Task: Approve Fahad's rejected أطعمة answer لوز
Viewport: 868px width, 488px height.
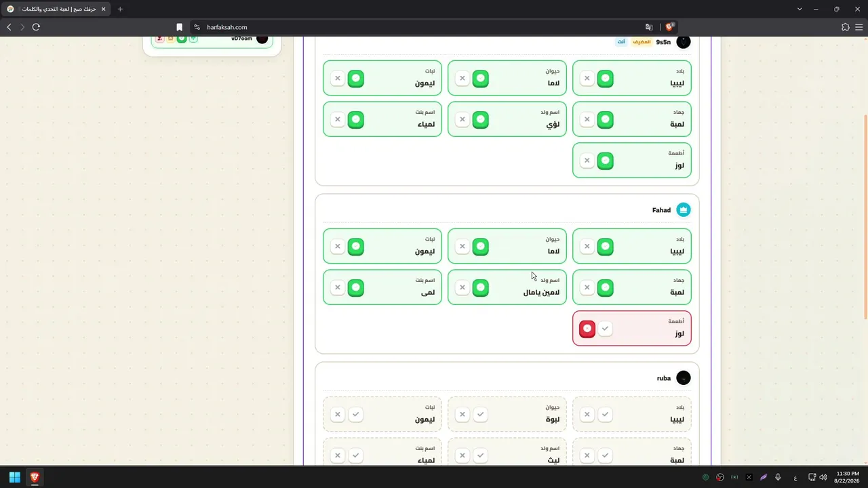Action: click(x=605, y=329)
